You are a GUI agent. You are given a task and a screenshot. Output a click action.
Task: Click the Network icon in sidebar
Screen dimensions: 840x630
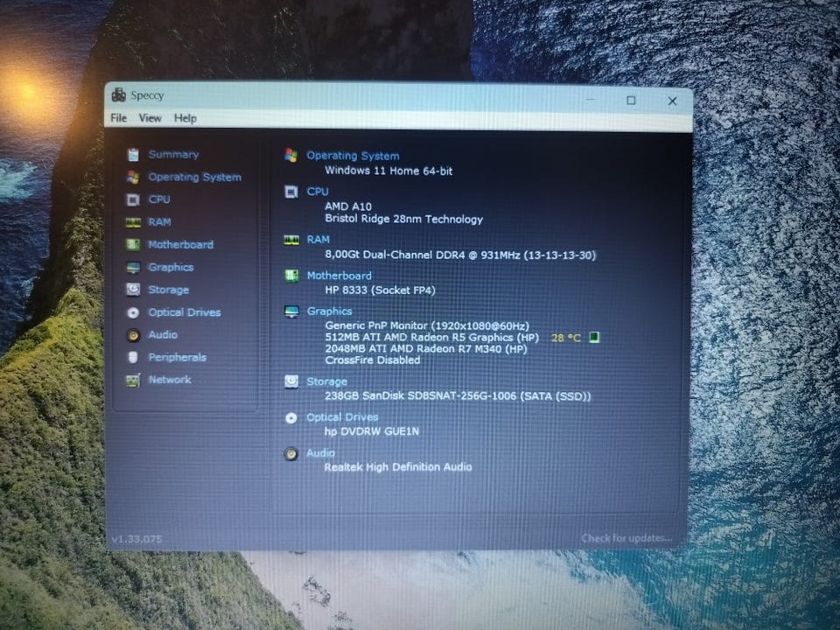[x=133, y=381]
